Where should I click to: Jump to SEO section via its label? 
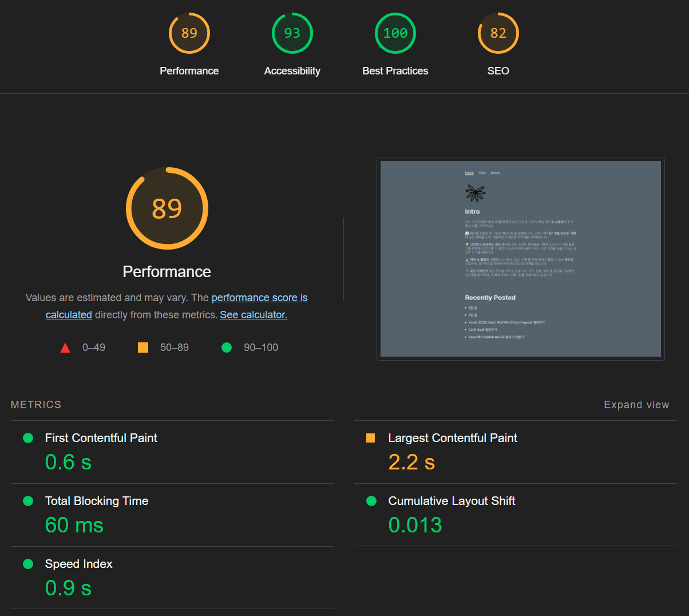498,71
